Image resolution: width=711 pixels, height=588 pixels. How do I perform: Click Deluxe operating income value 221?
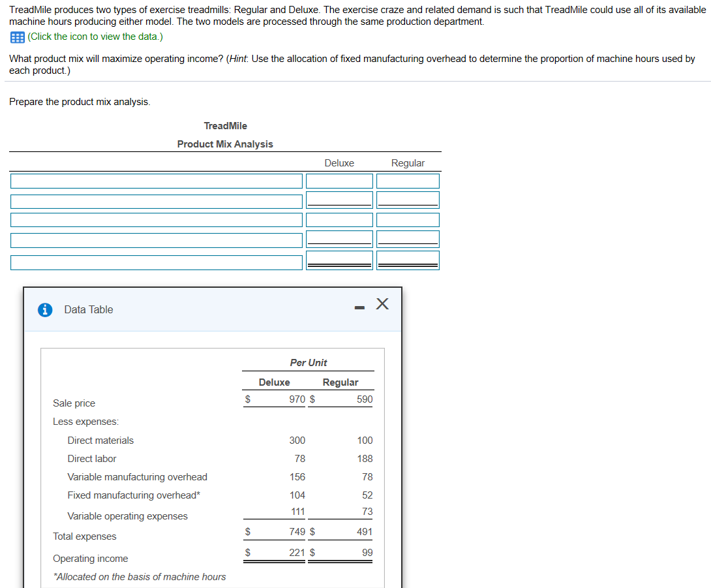point(297,553)
